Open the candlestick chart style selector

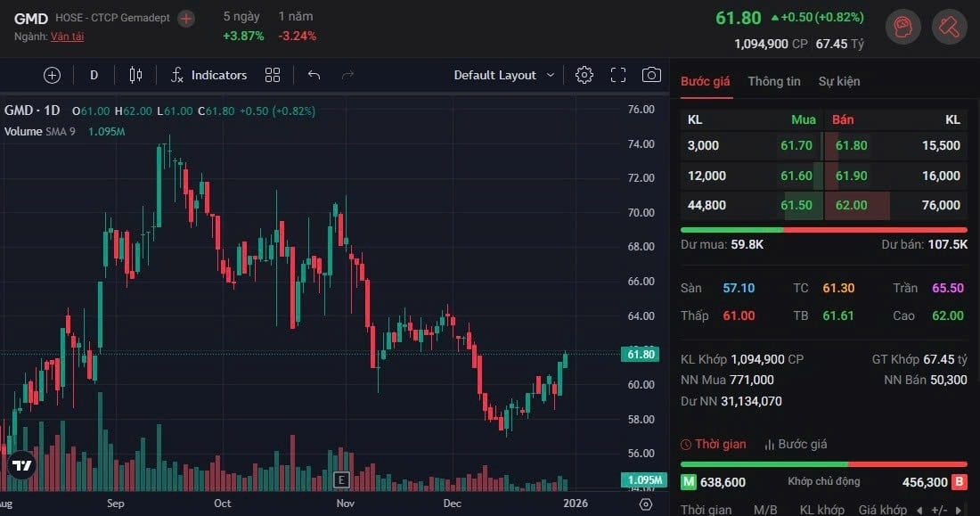click(135, 75)
